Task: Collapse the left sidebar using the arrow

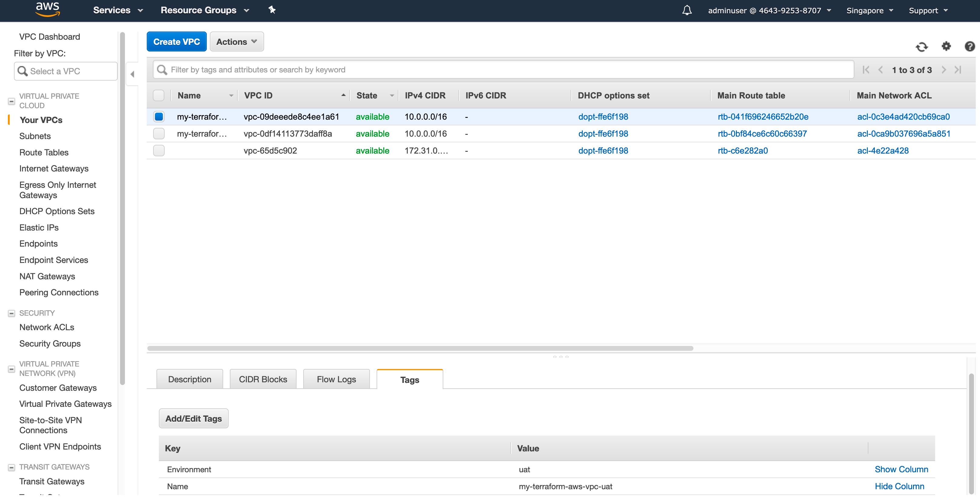Action: (132, 74)
